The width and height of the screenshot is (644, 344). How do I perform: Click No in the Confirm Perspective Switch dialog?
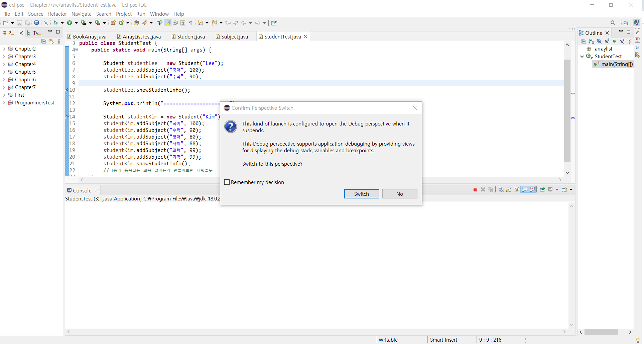(x=400, y=194)
